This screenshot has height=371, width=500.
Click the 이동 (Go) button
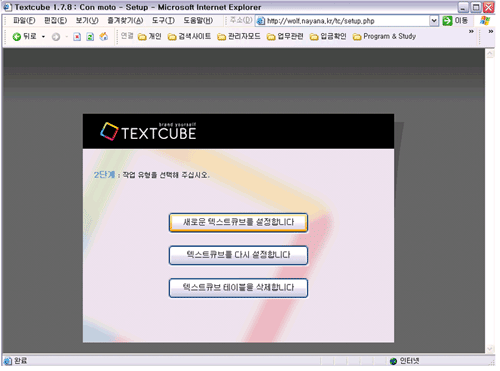tap(455, 21)
